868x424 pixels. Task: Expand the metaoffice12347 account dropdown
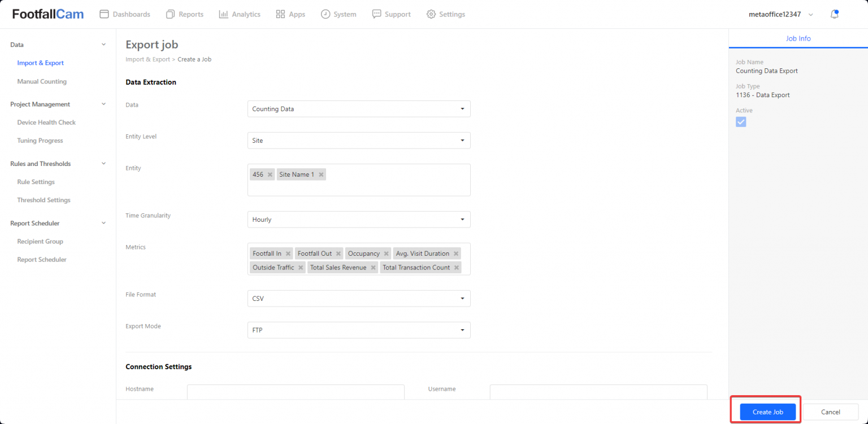click(x=810, y=14)
